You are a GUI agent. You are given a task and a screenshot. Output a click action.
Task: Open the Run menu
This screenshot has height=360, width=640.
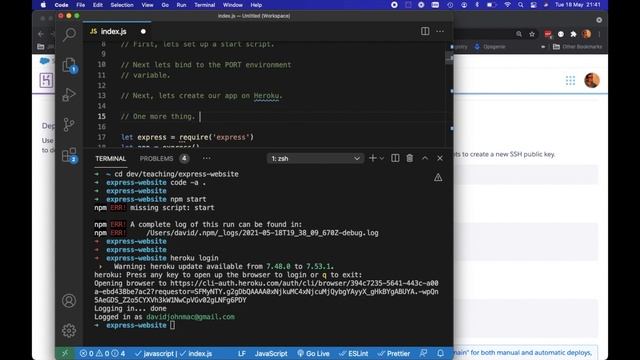pyautogui.click(x=181, y=5)
